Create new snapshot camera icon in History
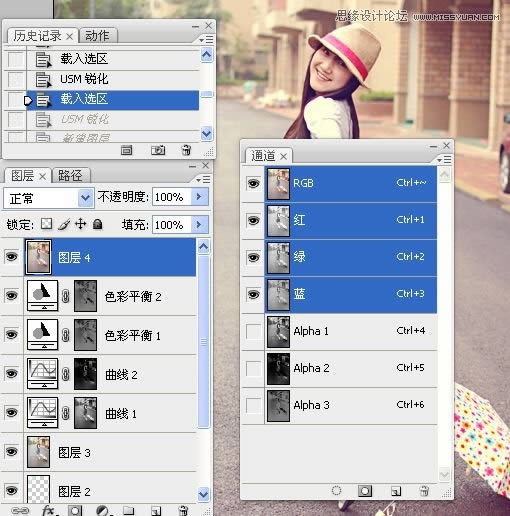 coord(158,150)
